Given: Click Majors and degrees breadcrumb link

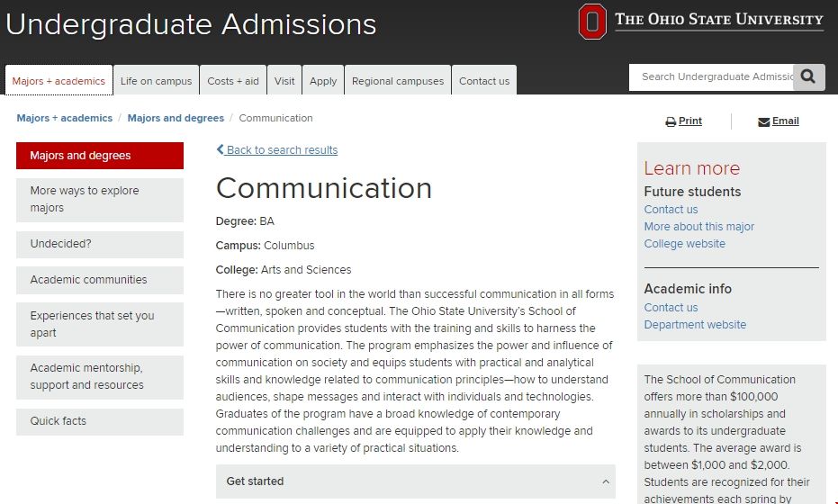Looking at the screenshot, I should 176,118.
